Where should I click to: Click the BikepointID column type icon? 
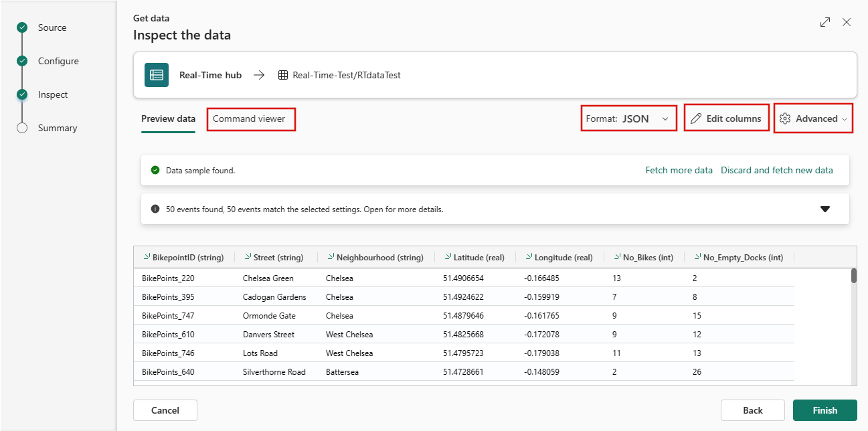[147, 257]
